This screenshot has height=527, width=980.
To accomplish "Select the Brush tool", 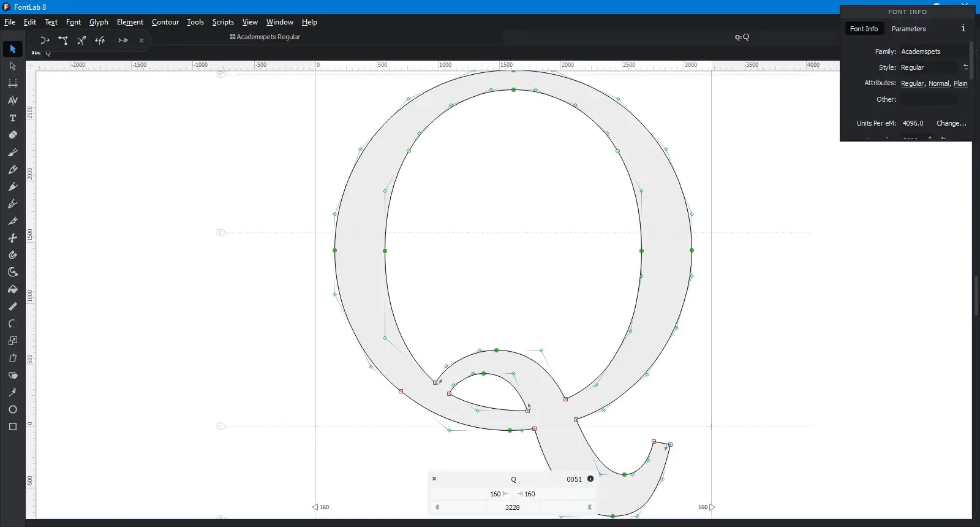I will click(x=13, y=152).
